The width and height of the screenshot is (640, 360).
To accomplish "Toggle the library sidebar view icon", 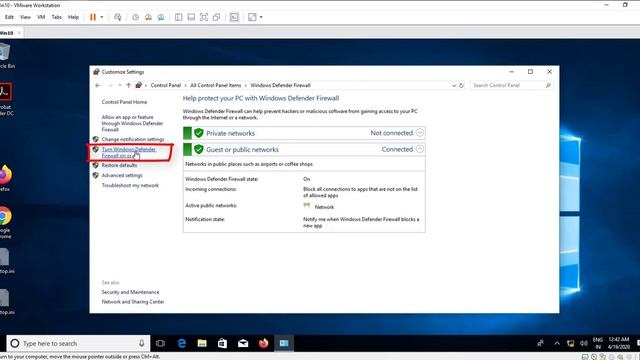I will [x=178, y=17].
